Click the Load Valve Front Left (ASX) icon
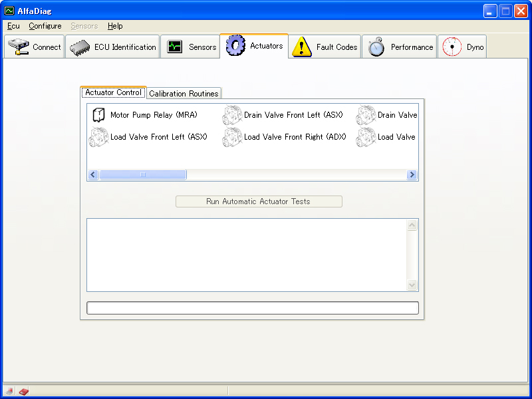 coord(98,137)
